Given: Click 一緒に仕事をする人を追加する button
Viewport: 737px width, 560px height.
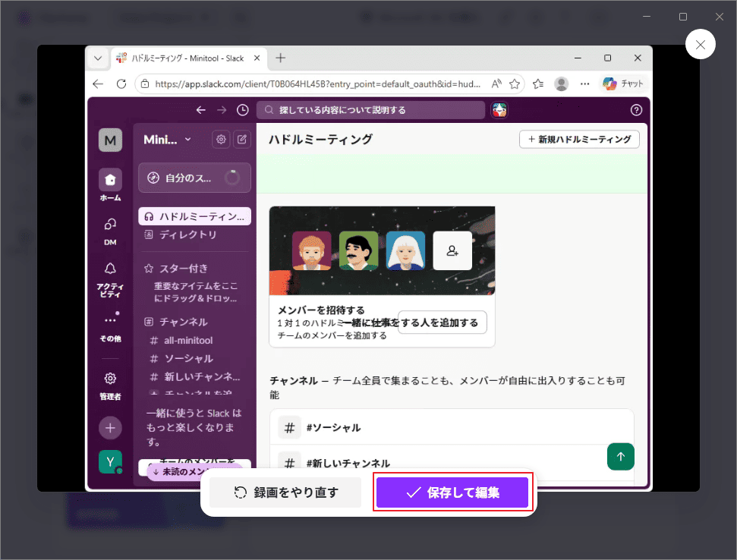Looking at the screenshot, I should point(443,322).
